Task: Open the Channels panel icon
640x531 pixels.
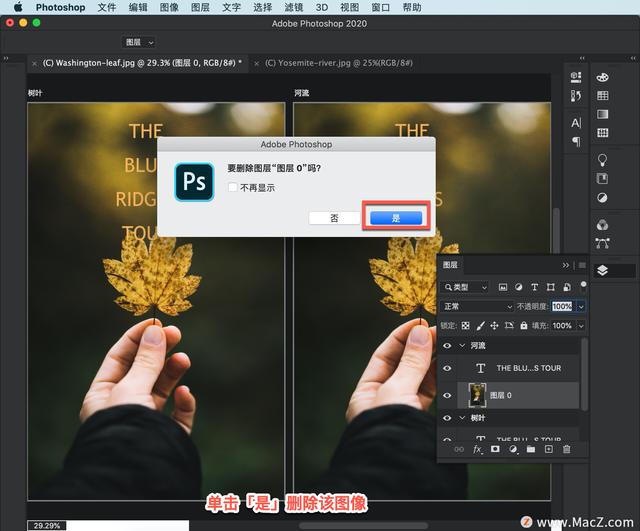Action: click(x=602, y=224)
